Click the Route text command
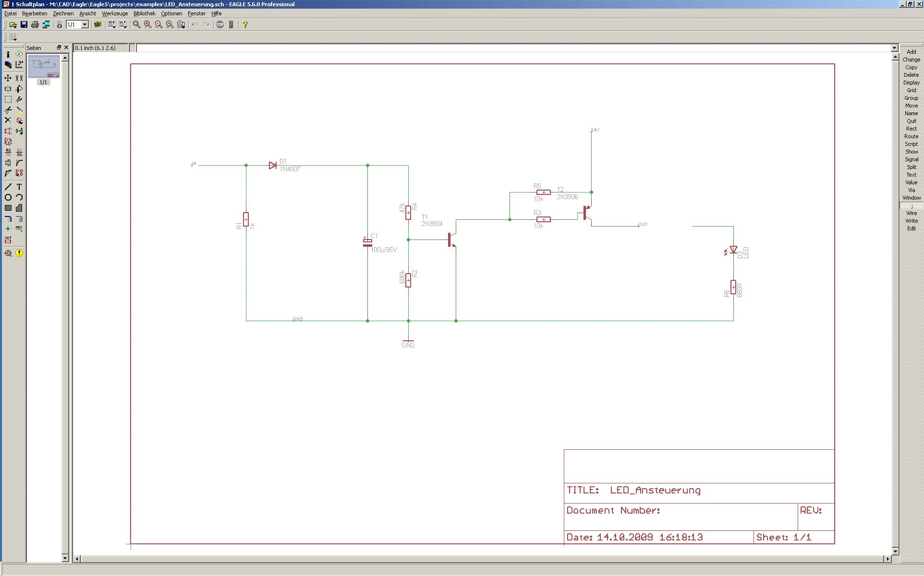Screen dimensions: 924x576 click(911, 136)
